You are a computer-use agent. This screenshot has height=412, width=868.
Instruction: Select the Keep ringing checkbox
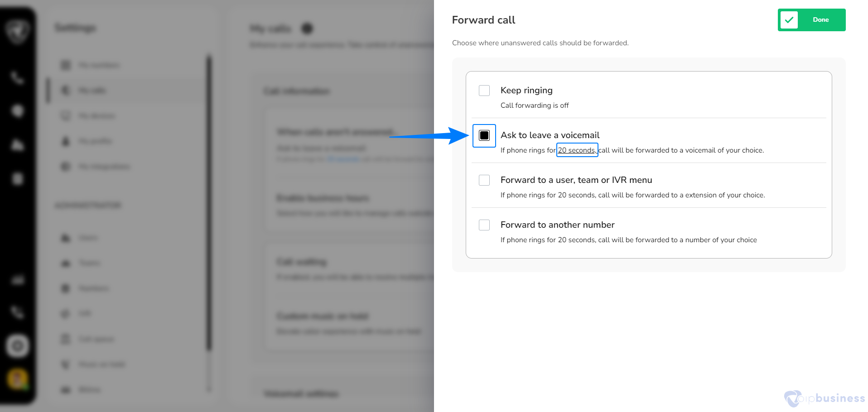point(484,91)
